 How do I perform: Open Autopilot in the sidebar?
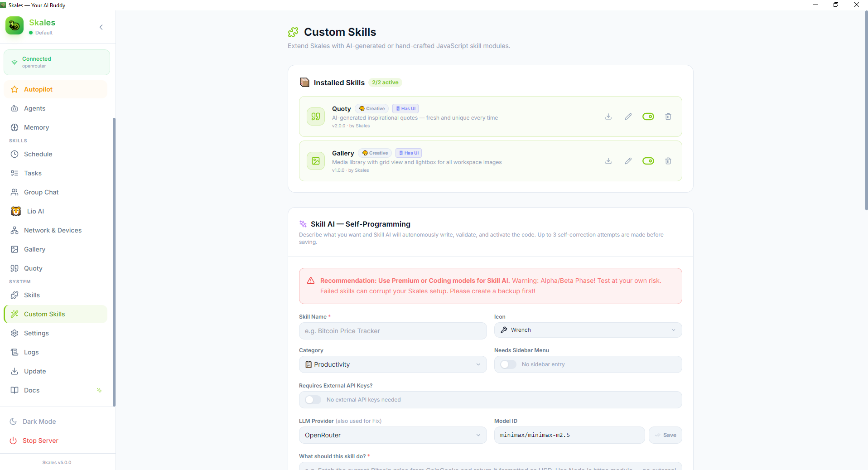(56, 89)
